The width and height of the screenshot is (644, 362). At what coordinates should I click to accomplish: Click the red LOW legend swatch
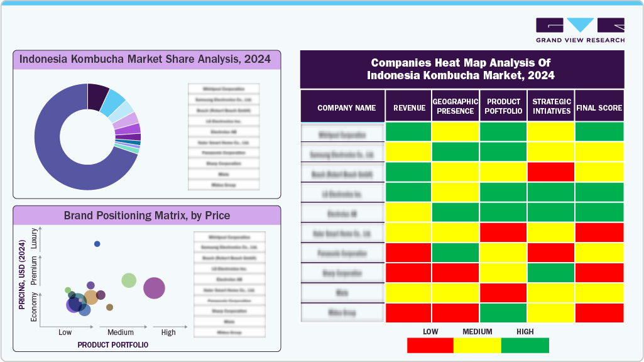tap(430, 345)
